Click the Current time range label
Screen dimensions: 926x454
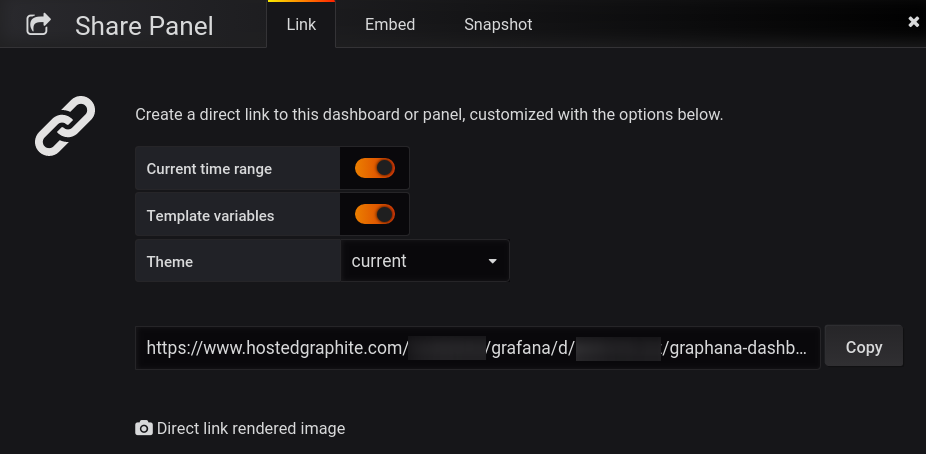point(209,169)
